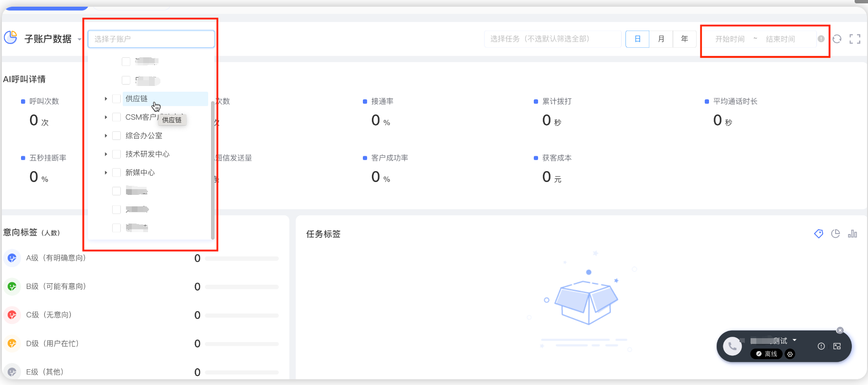Select the 新媒中心 checkbox
The height and width of the screenshot is (385, 868).
[x=116, y=172]
